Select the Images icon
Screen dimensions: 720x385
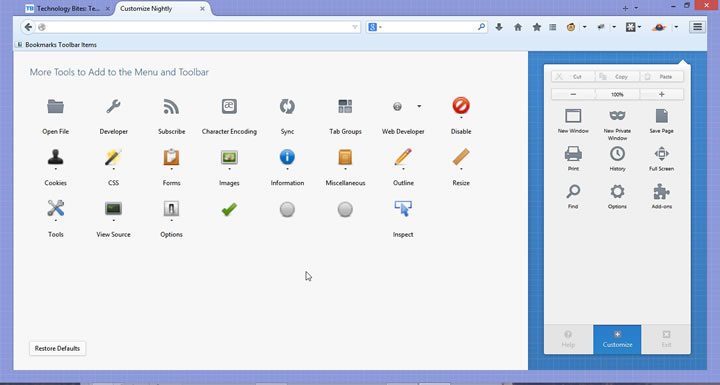[229, 157]
